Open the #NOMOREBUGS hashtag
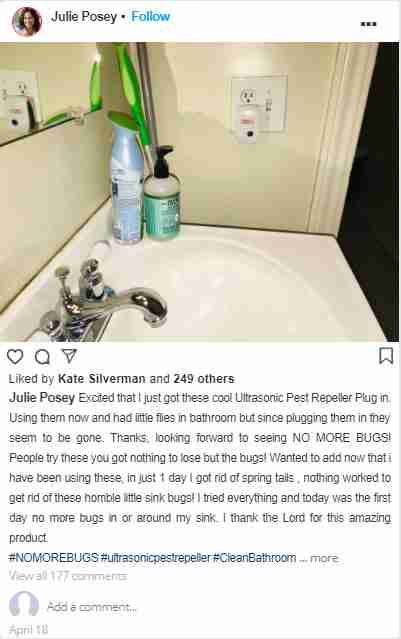This screenshot has width=401, height=639. [x=53, y=557]
